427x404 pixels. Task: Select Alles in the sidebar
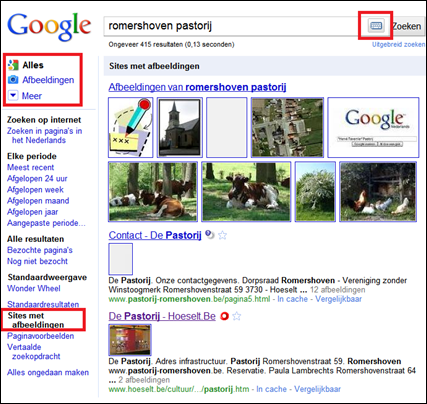coord(33,65)
